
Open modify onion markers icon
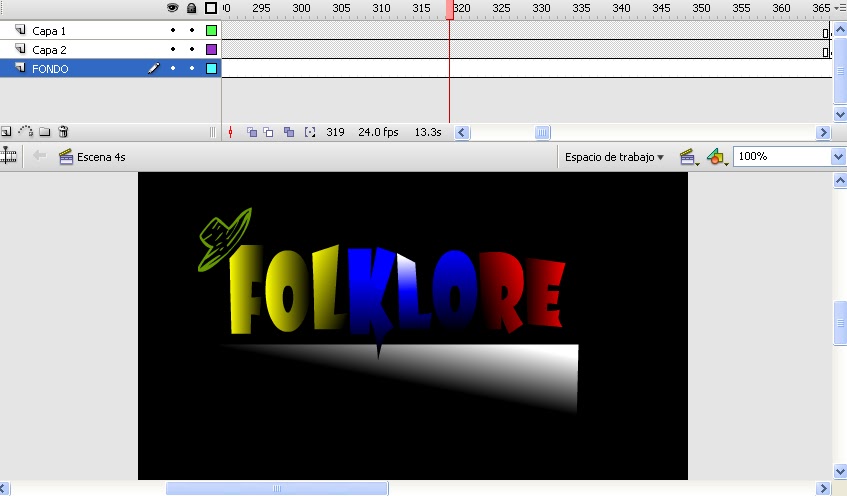pos(310,132)
